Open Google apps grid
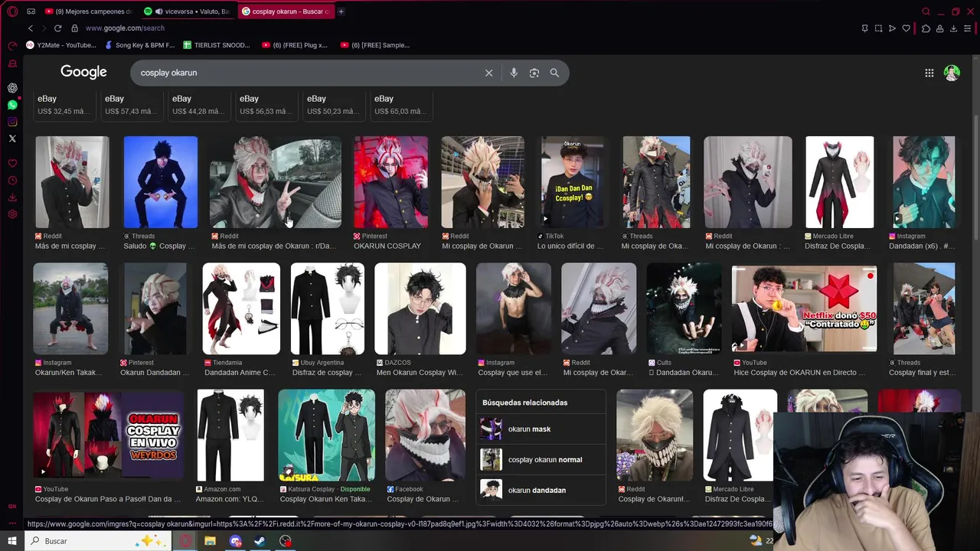Viewport: 980px width, 551px height. [929, 73]
